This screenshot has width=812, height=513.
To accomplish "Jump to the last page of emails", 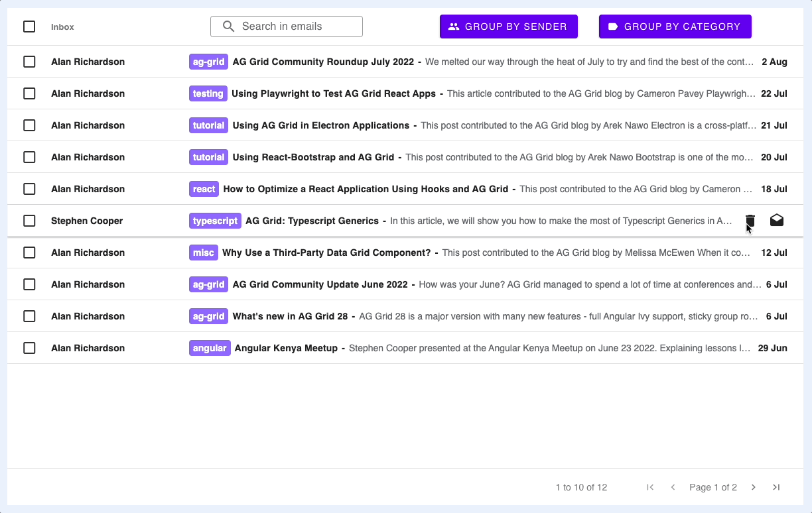I will [x=776, y=486].
